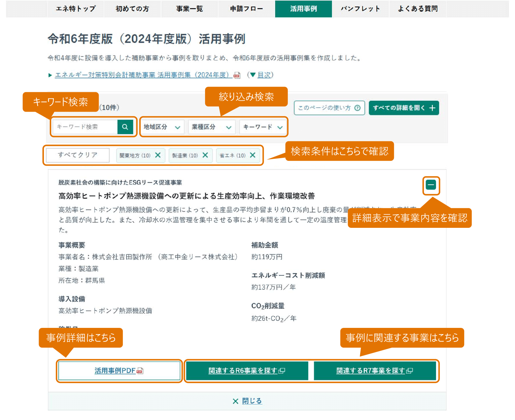Click the 約26t-CO2/年 reduction value
The height and width of the screenshot is (420, 515).
tap(274, 318)
